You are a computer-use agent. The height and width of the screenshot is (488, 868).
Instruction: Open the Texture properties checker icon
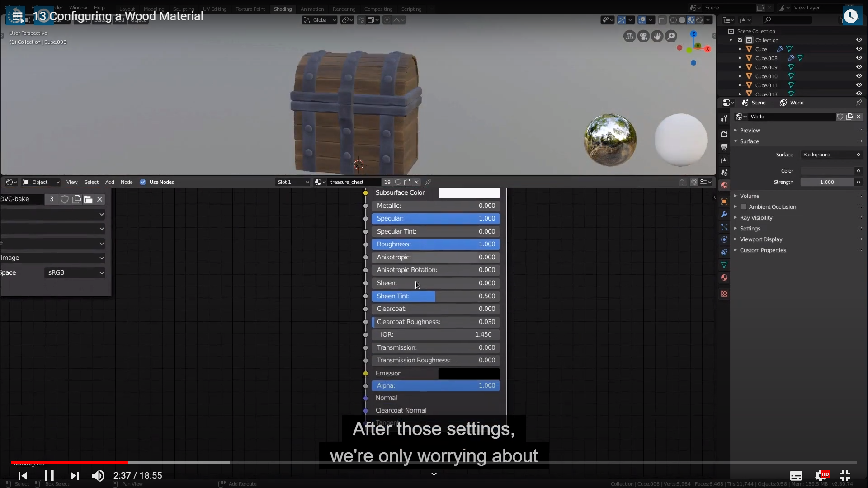[x=724, y=294]
